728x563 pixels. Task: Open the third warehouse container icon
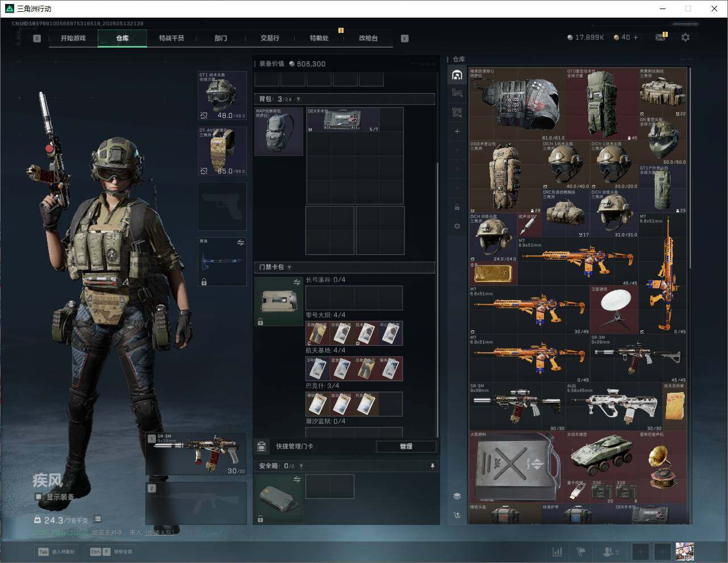coord(457,112)
